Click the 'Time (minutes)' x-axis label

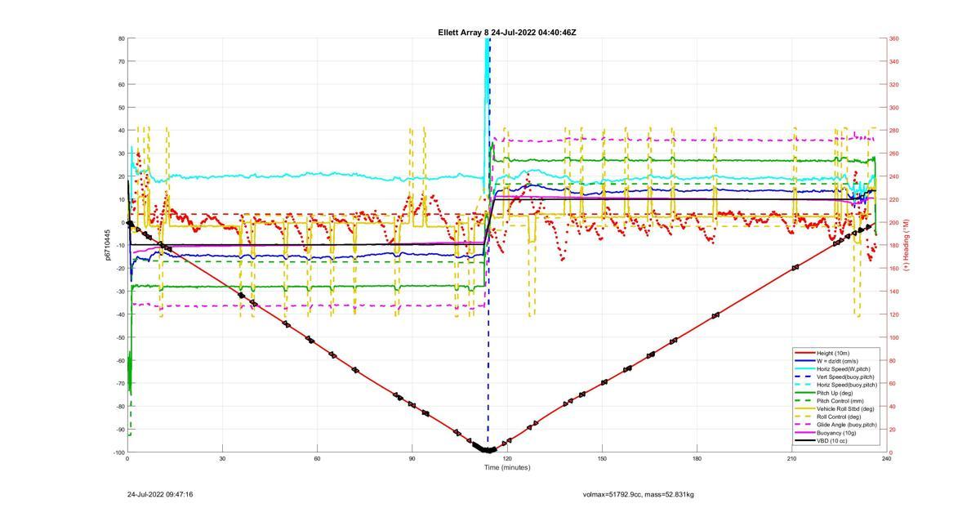(507, 468)
